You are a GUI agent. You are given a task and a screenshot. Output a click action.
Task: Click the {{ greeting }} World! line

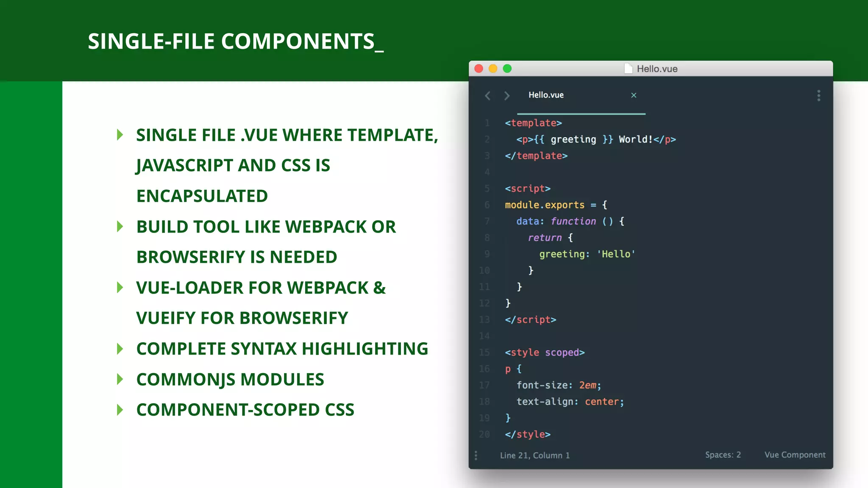596,139
